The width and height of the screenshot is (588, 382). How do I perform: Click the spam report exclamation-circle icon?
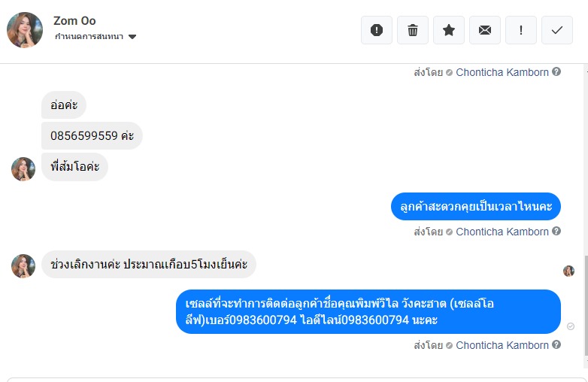[377, 30]
